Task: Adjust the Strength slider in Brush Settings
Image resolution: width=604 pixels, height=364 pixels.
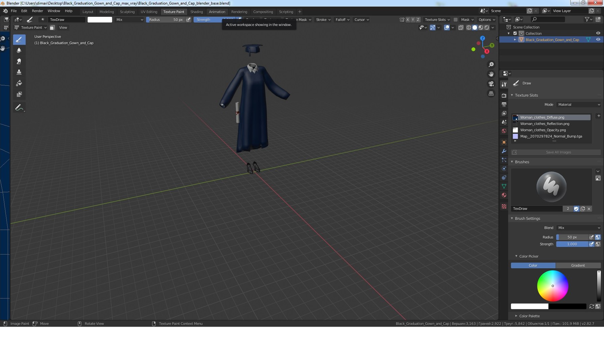Action: 572,244
